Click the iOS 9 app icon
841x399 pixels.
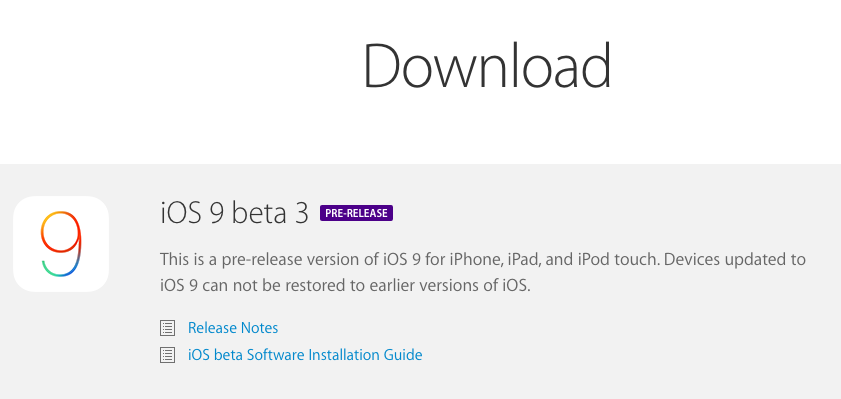click(x=61, y=244)
